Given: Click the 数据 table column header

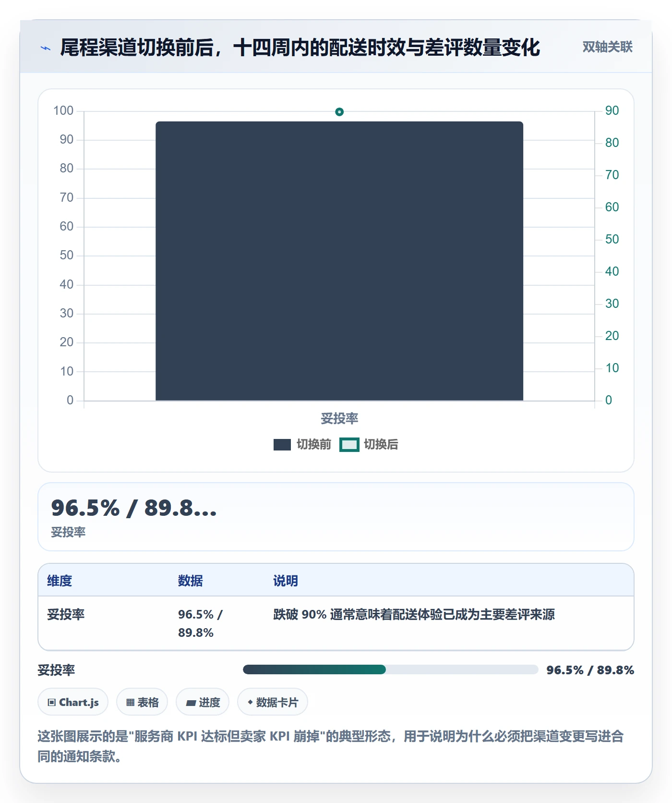Looking at the screenshot, I should (x=191, y=581).
